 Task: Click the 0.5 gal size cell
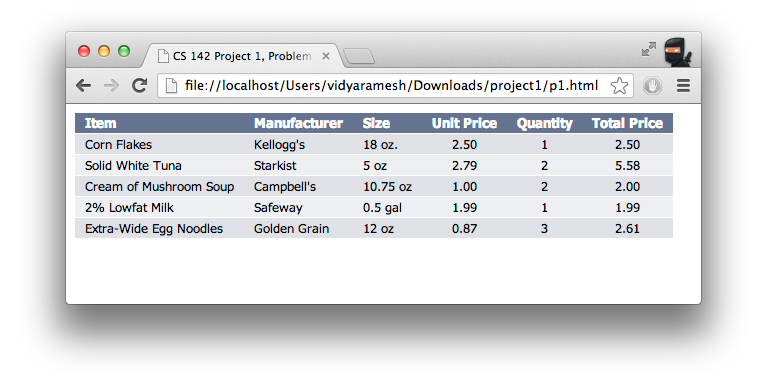[x=383, y=208]
